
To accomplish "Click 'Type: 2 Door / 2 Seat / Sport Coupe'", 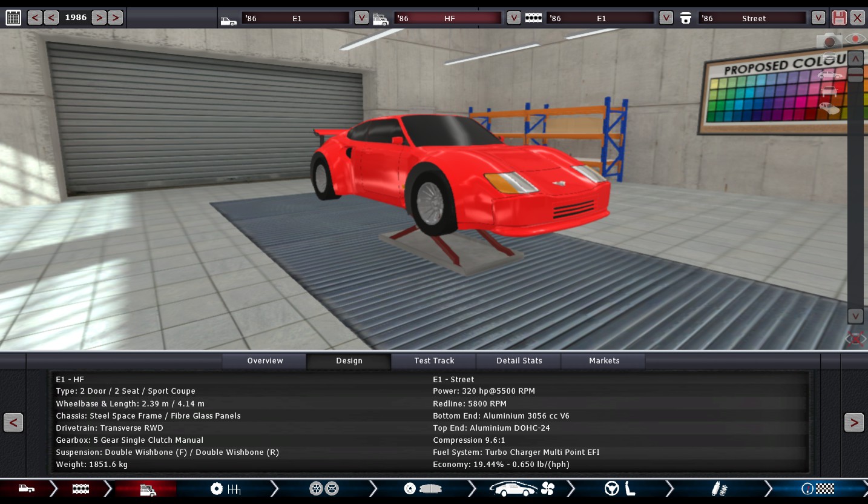I will click(125, 391).
